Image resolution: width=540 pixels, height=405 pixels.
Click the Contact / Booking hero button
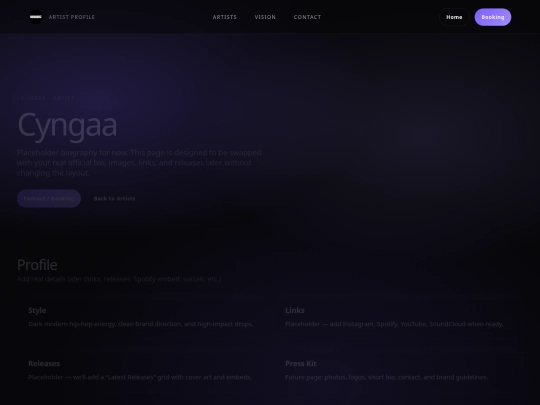click(x=49, y=198)
